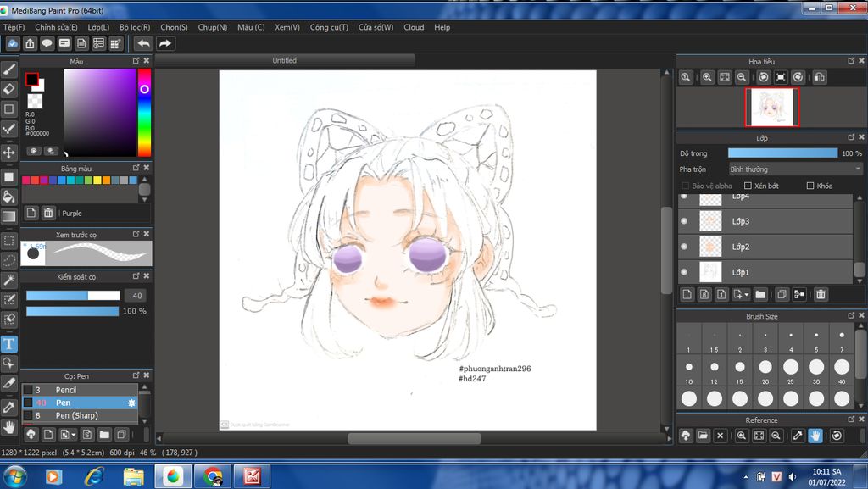Add a new layer folder
This screenshot has height=489, width=868.
(x=760, y=294)
